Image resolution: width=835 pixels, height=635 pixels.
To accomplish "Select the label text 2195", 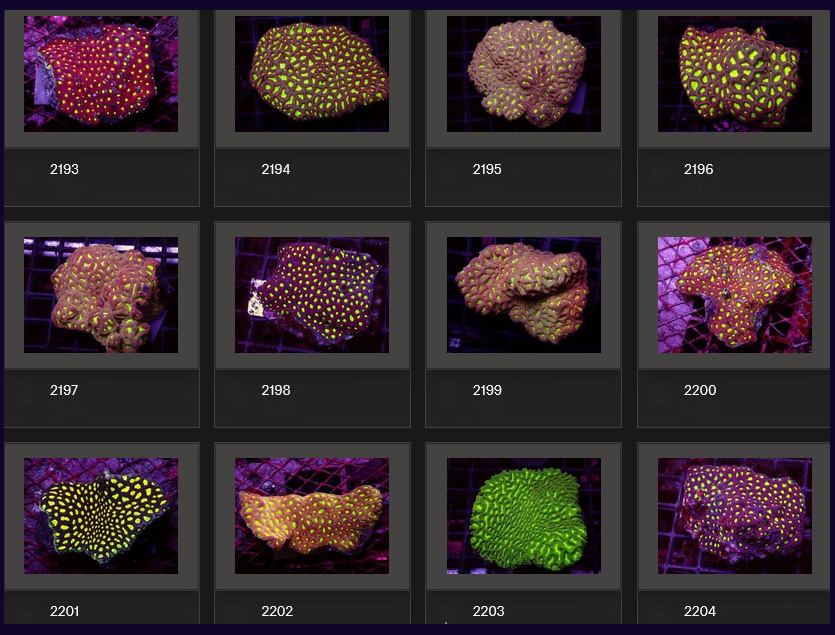I will pyautogui.click(x=487, y=169).
